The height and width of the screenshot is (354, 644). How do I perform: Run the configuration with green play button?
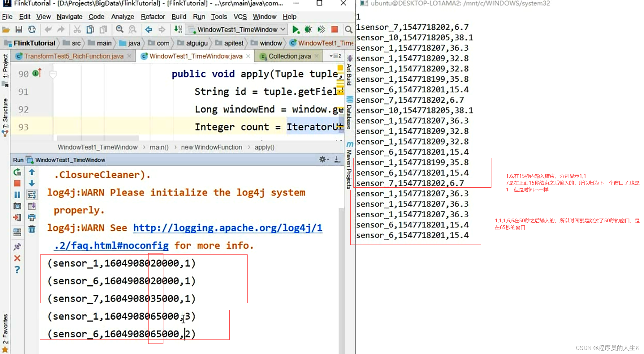pyautogui.click(x=295, y=30)
